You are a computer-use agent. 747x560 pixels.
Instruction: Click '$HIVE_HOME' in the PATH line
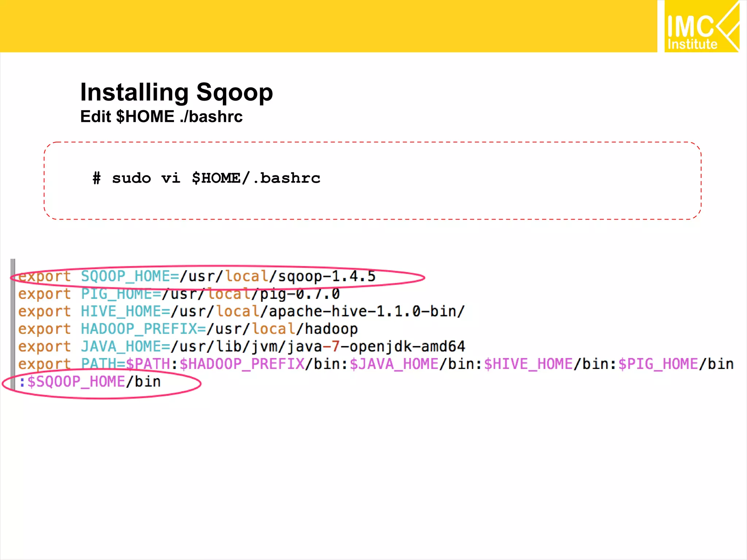click(528, 364)
